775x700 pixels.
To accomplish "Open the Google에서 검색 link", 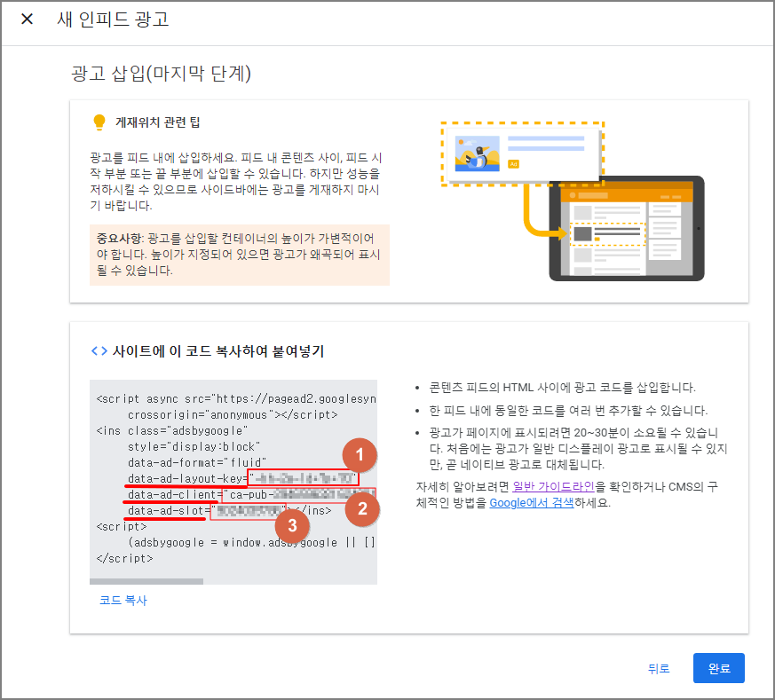I will coord(532,503).
